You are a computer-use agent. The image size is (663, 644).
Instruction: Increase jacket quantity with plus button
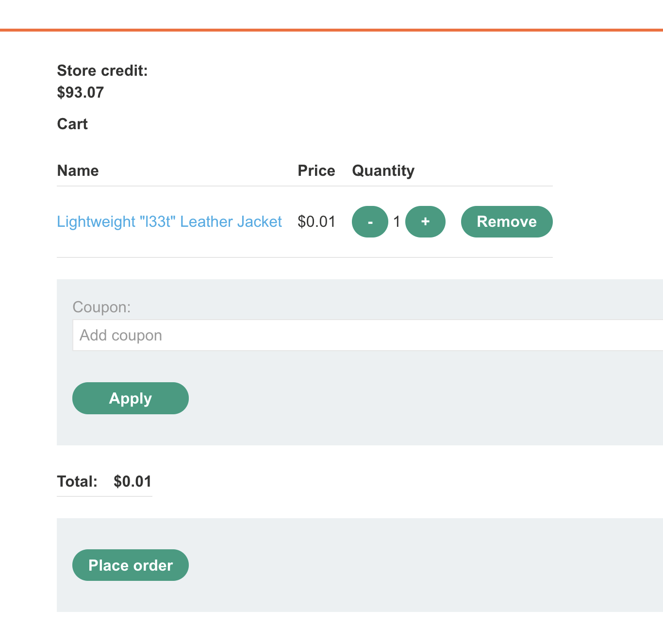425,222
